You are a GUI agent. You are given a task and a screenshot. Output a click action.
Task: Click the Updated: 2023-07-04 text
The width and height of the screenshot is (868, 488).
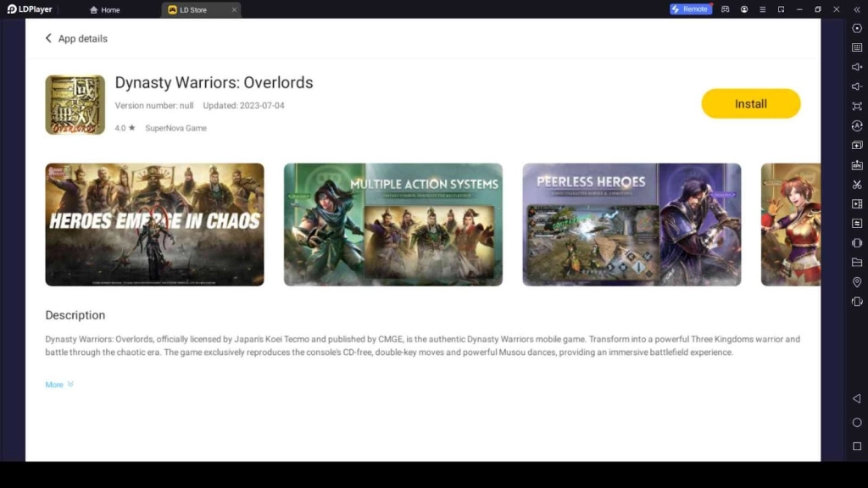pos(243,105)
